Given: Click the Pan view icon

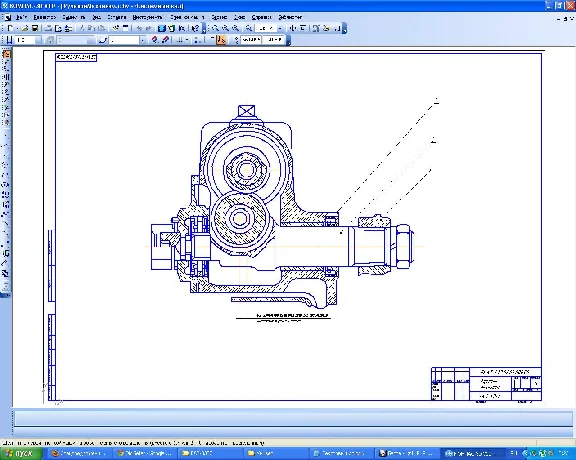Looking at the screenshot, I should click(293, 28).
